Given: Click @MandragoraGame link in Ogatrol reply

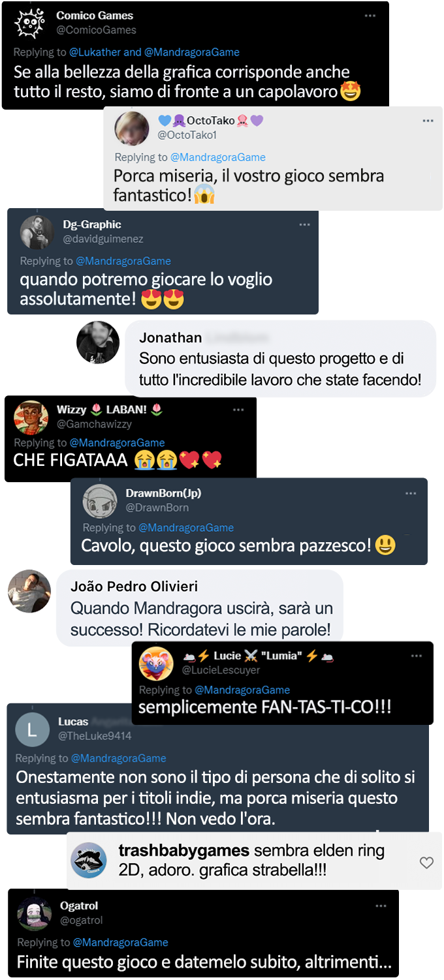Looking at the screenshot, I should coord(121,942).
